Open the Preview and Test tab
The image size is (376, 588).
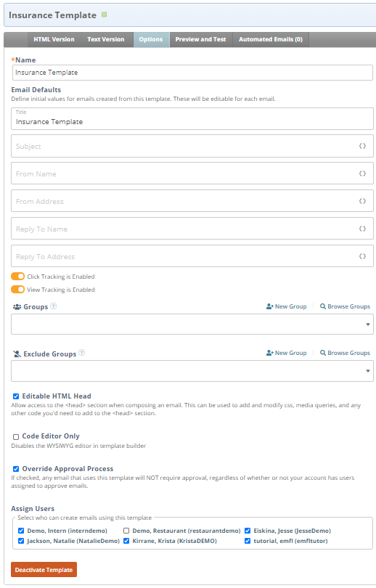point(200,39)
